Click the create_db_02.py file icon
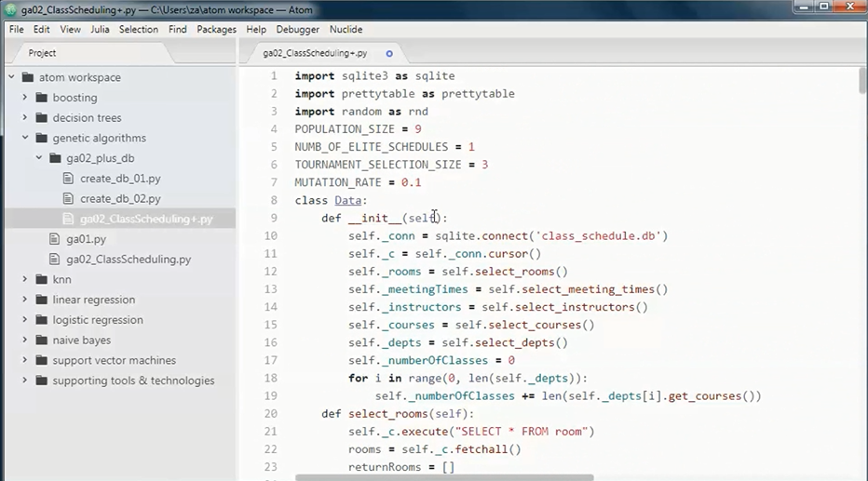The height and width of the screenshot is (481, 868). click(68, 198)
